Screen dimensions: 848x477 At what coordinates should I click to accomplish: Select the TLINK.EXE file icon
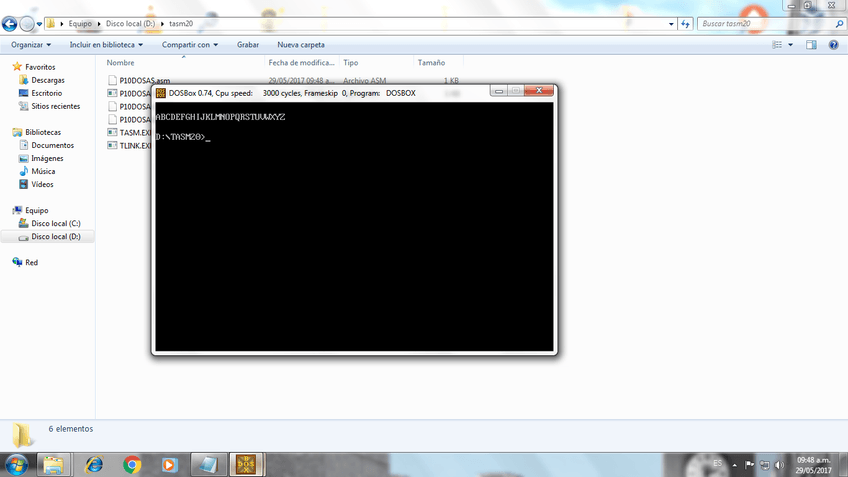click(x=112, y=145)
